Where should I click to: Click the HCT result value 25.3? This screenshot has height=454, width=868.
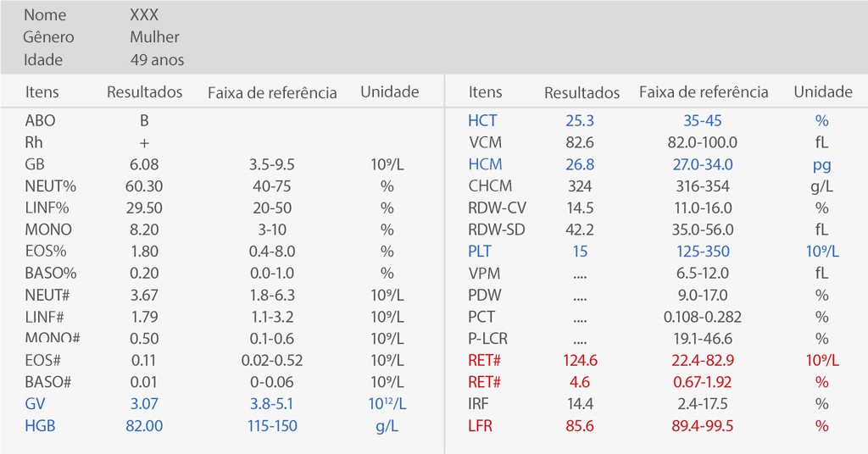click(x=581, y=121)
